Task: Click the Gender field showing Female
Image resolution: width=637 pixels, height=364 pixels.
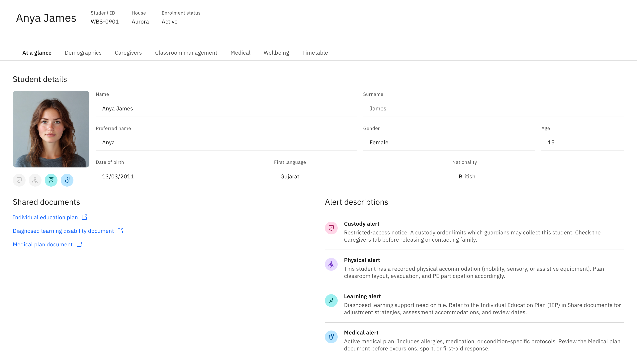Action: pyautogui.click(x=449, y=143)
